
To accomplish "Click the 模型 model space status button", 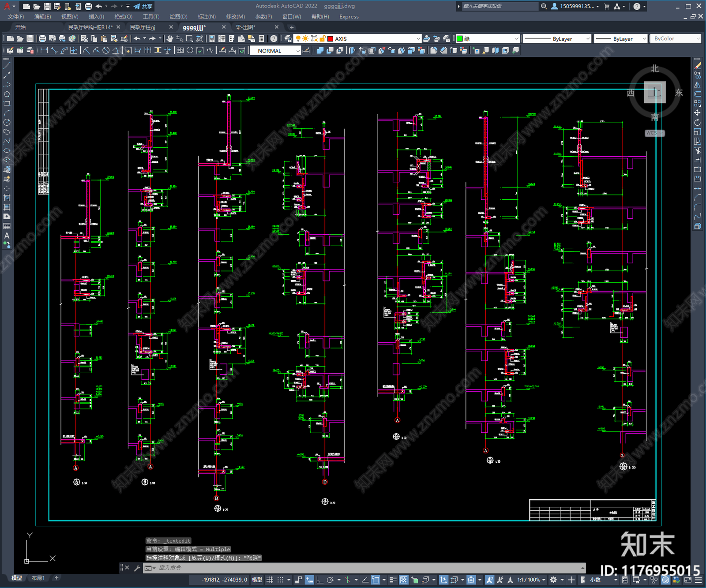I will click(x=257, y=580).
